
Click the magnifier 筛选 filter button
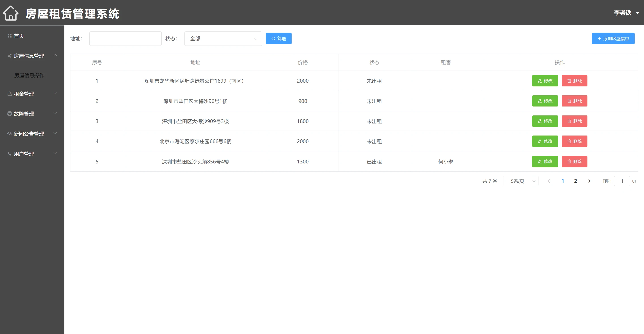[278, 39]
